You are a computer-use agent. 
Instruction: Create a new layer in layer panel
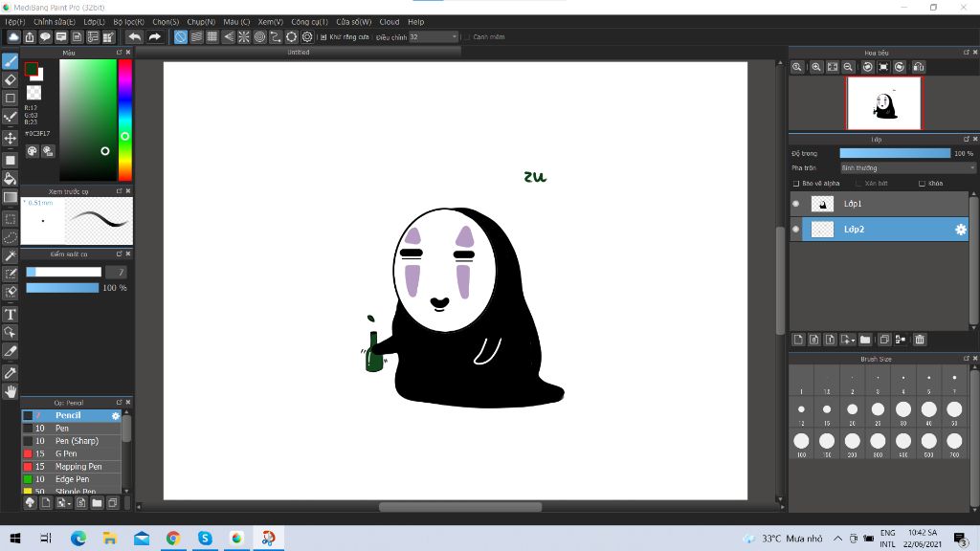click(798, 340)
